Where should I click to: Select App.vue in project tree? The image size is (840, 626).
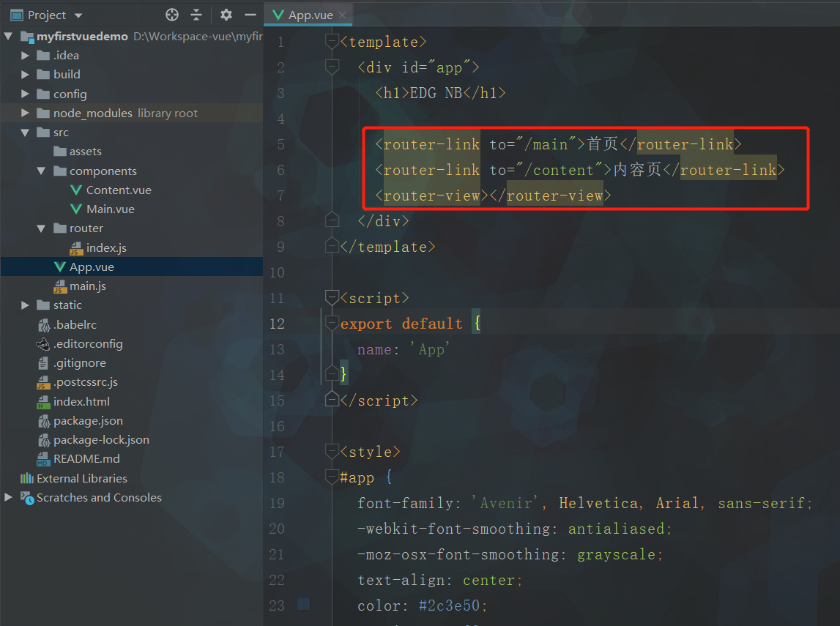tap(92, 267)
